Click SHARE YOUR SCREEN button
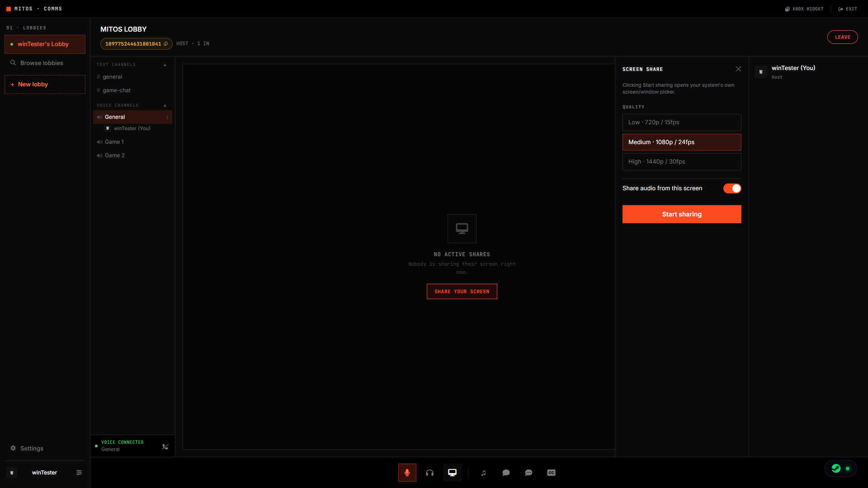This screenshot has width=868, height=488. pos(462,291)
